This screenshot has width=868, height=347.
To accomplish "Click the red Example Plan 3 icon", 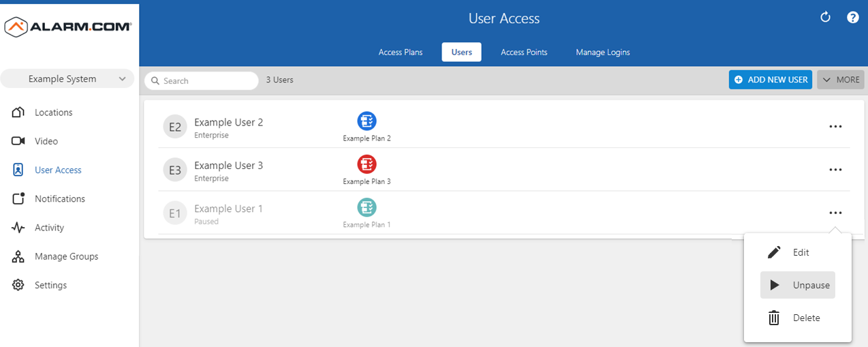I will 367,164.
